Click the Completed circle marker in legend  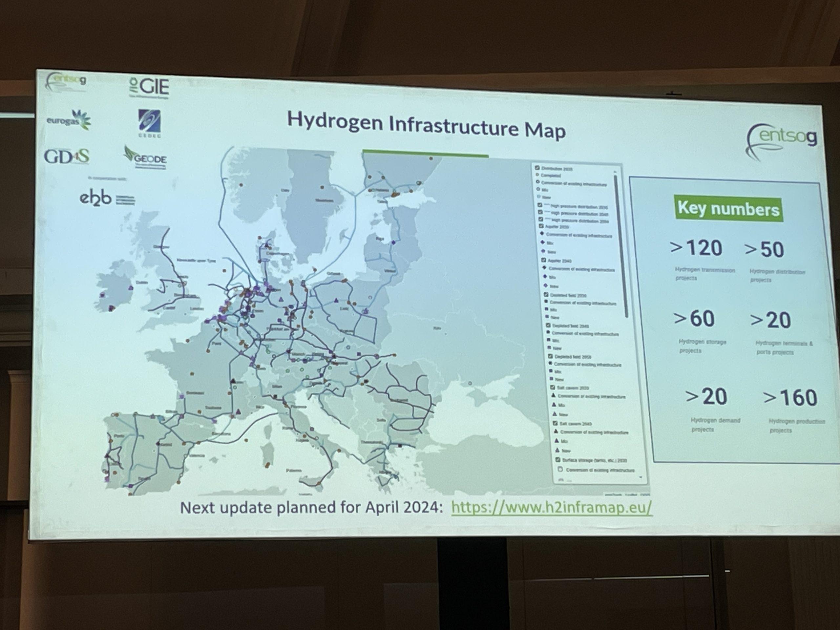[x=537, y=175]
